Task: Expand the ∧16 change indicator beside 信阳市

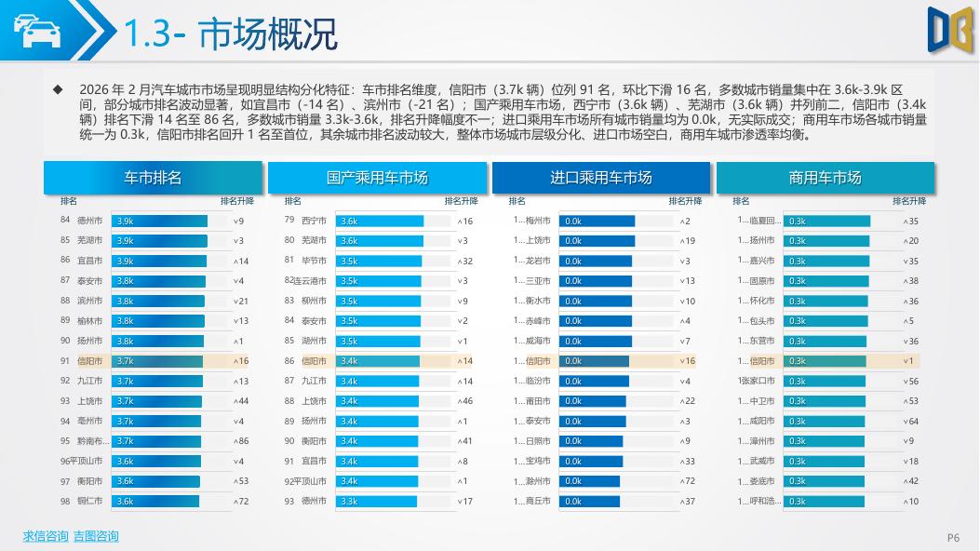Action: 242,361
